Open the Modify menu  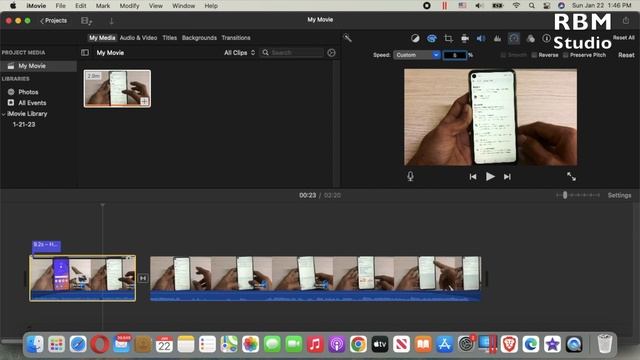pos(129,6)
